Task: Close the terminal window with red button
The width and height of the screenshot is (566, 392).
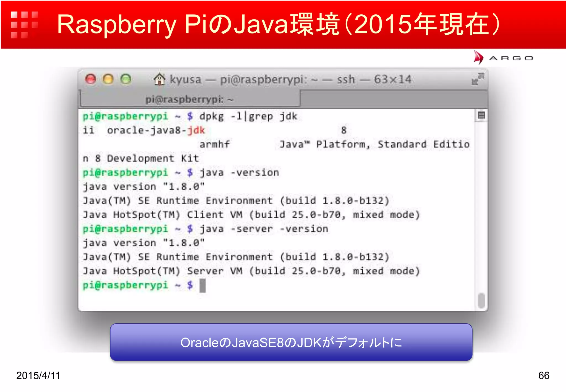Action: coord(91,79)
